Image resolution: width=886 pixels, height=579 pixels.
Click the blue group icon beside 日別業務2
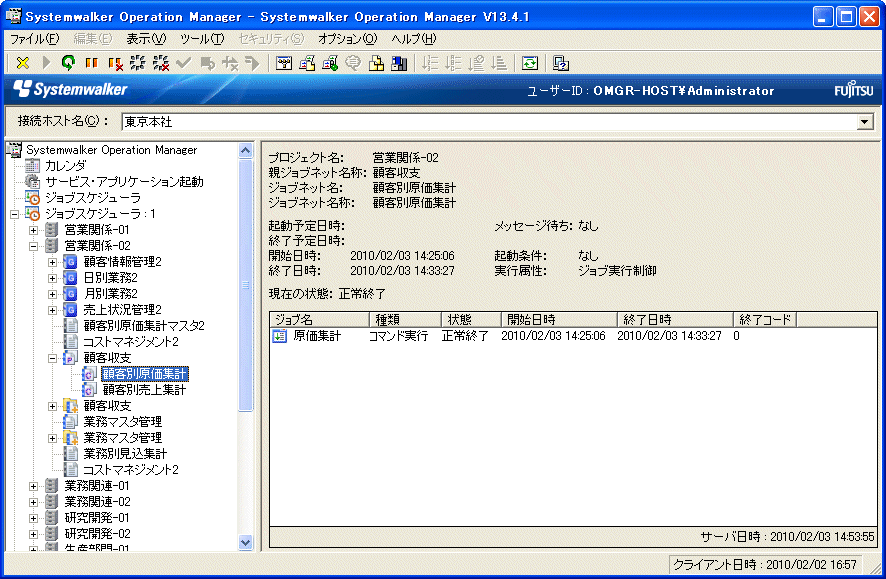click(70, 278)
